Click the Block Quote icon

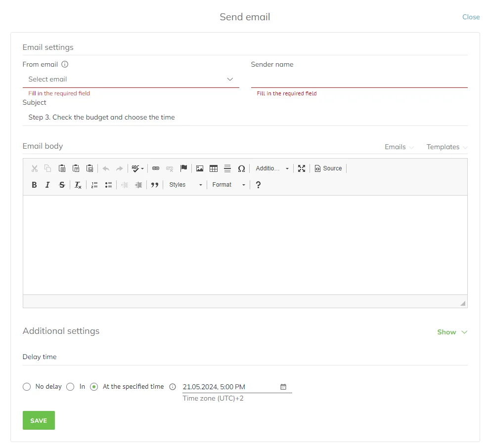tap(155, 185)
